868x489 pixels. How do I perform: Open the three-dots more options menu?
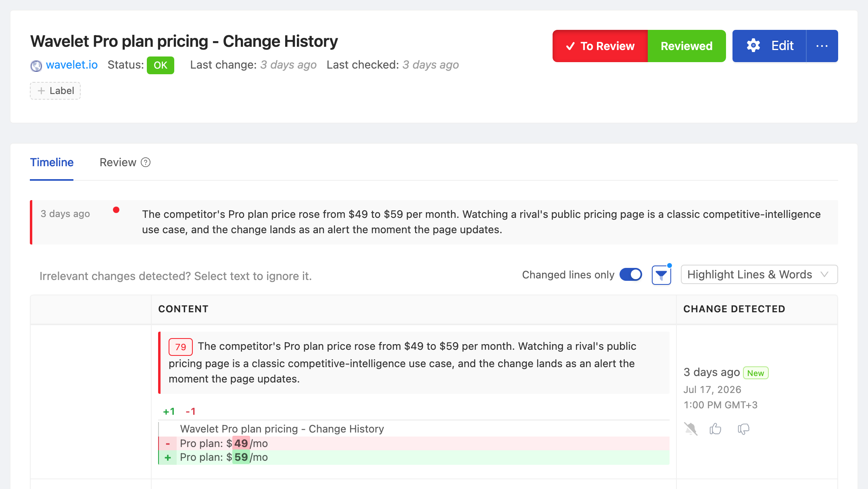[822, 46]
